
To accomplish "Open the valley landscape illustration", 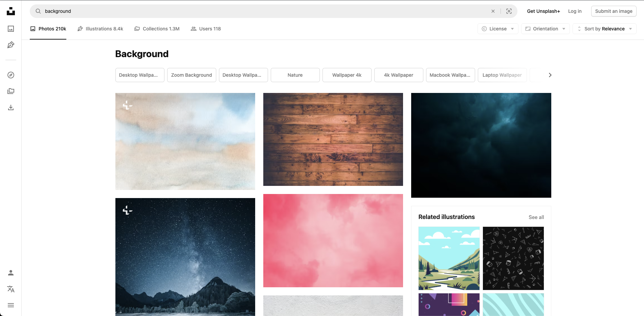I will [x=449, y=258].
